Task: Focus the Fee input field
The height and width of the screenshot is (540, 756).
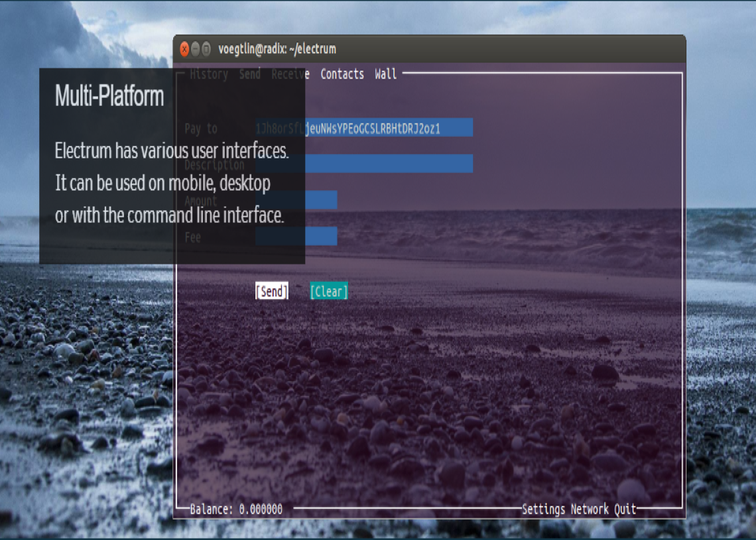Action: click(x=296, y=236)
